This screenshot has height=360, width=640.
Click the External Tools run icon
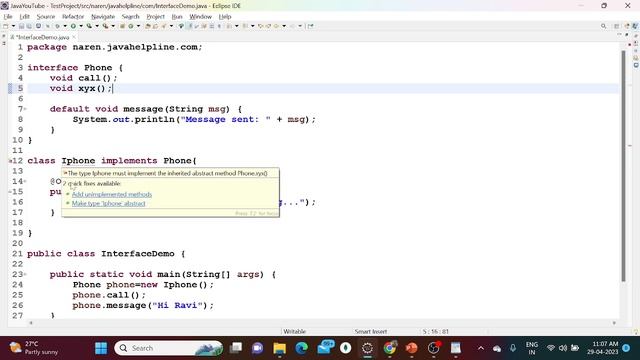[105, 26]
